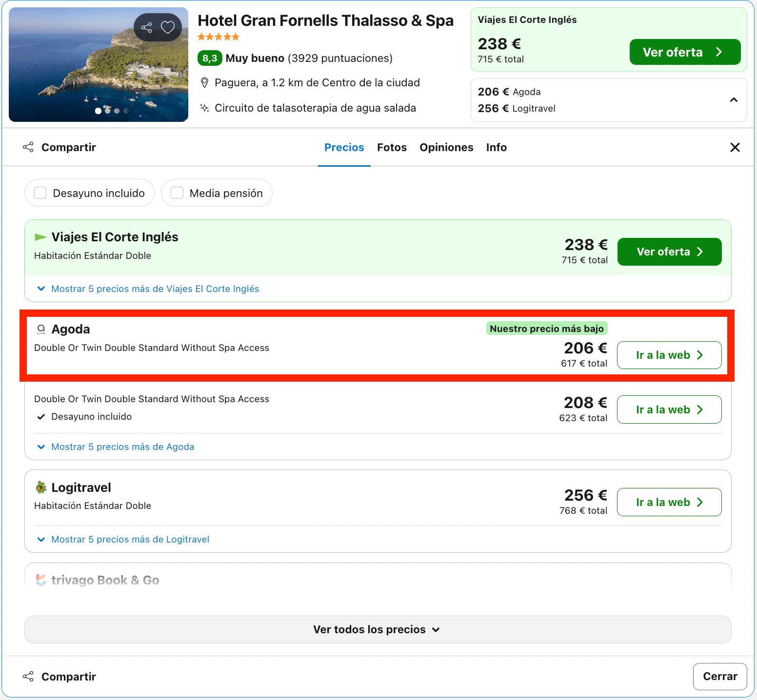Click the 256 € Logitravel summary line
The image size is (757, 700).
tap(517, 109)
